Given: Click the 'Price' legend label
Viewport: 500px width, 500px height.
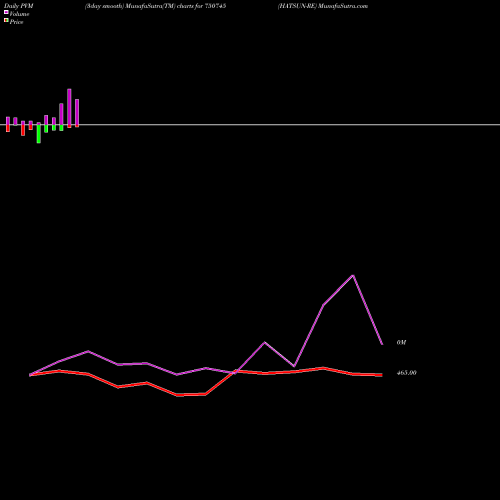Looking at the screenshot, I should point(16,22).
